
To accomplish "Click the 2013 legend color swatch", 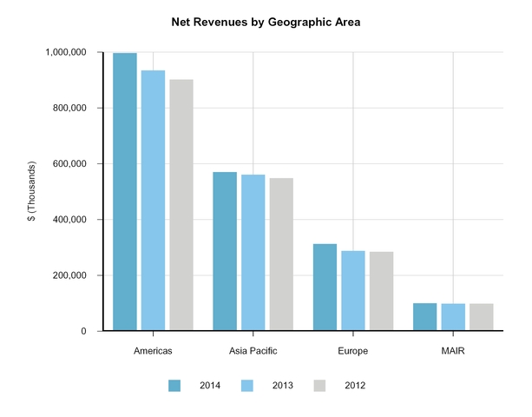I will tap(246, 385).
